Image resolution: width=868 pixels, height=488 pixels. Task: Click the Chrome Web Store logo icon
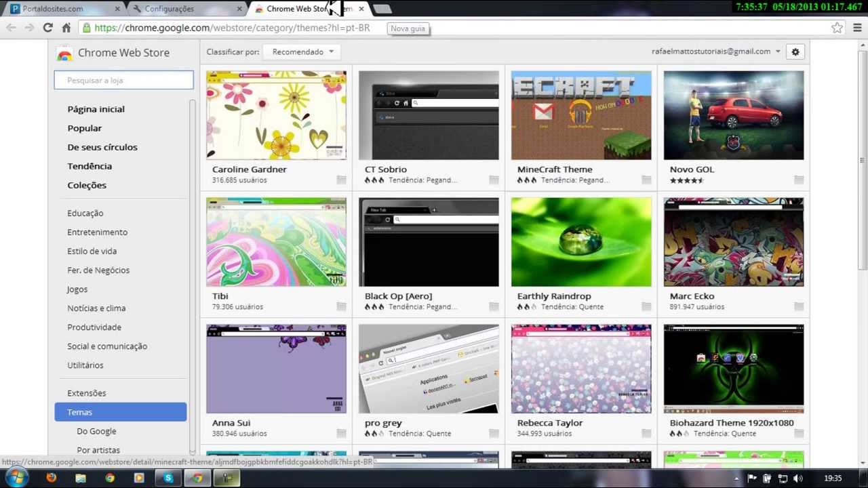64,54
